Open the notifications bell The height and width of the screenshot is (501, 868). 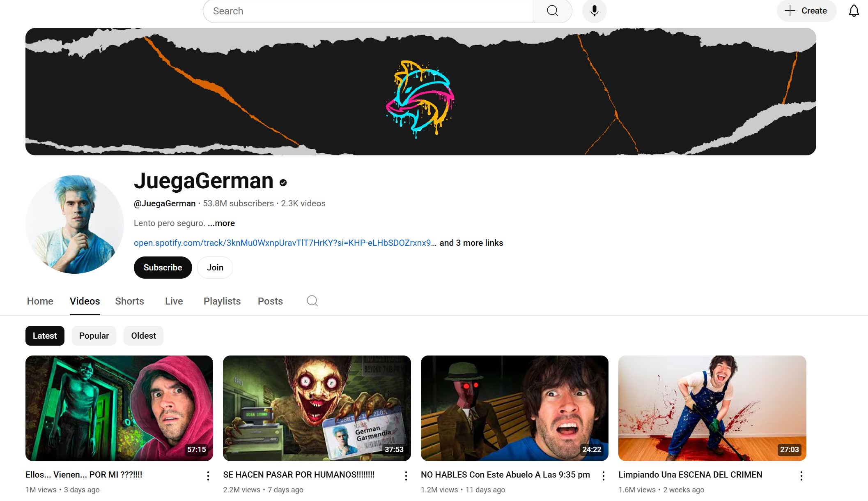(x=854, y=11)
